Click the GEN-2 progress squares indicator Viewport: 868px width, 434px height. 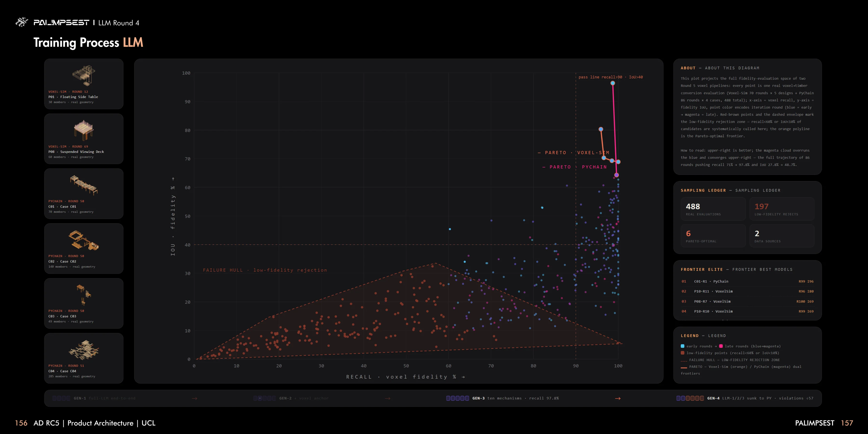click(x=264, y=398)
